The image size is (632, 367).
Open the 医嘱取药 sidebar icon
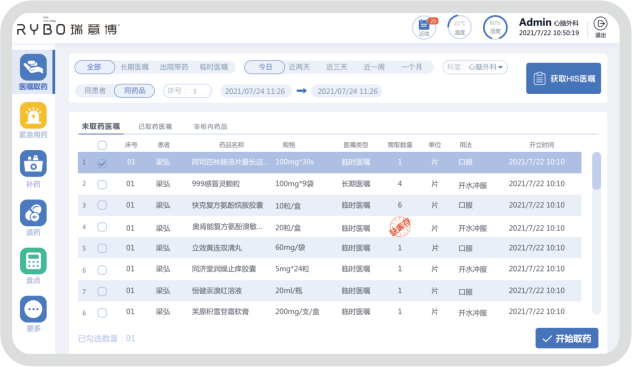[x=33, y=67]
